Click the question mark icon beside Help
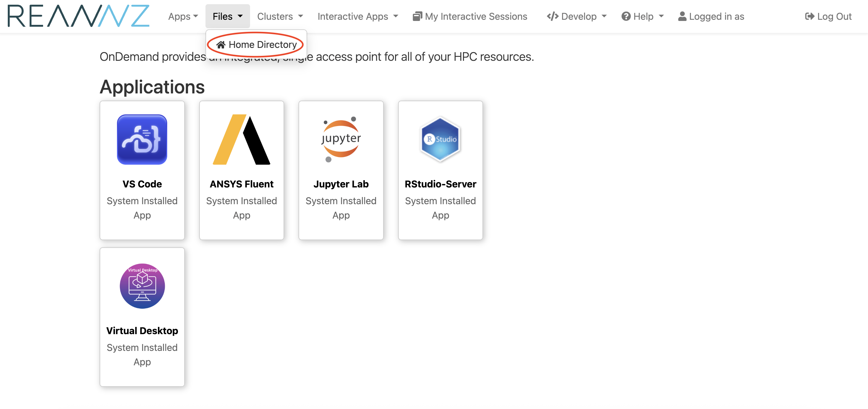Viewport: 868px width, 409px height. pos(626,16)
